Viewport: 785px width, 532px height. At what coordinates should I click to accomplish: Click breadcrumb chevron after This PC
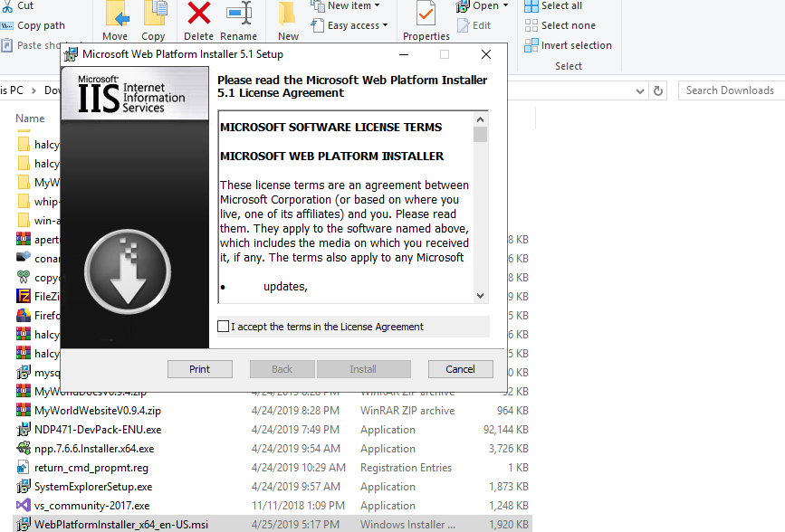[x=34, y=90]
